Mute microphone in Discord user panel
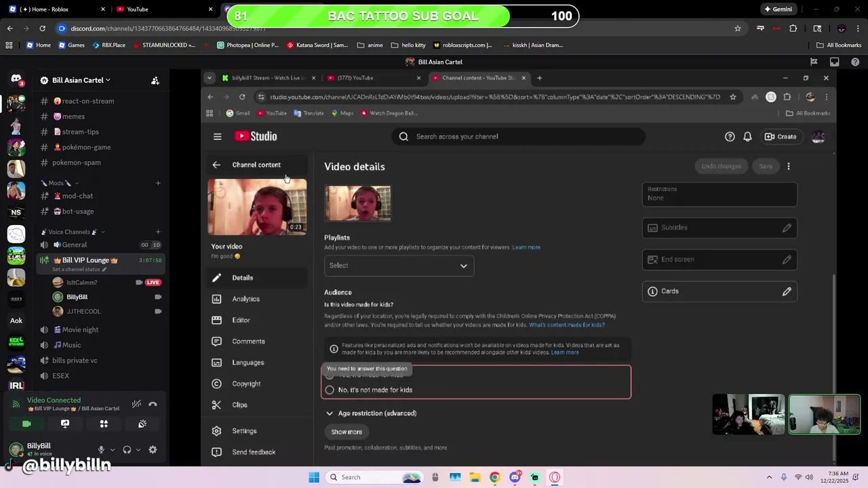The image size is (868, 488). tap(101, 449)
